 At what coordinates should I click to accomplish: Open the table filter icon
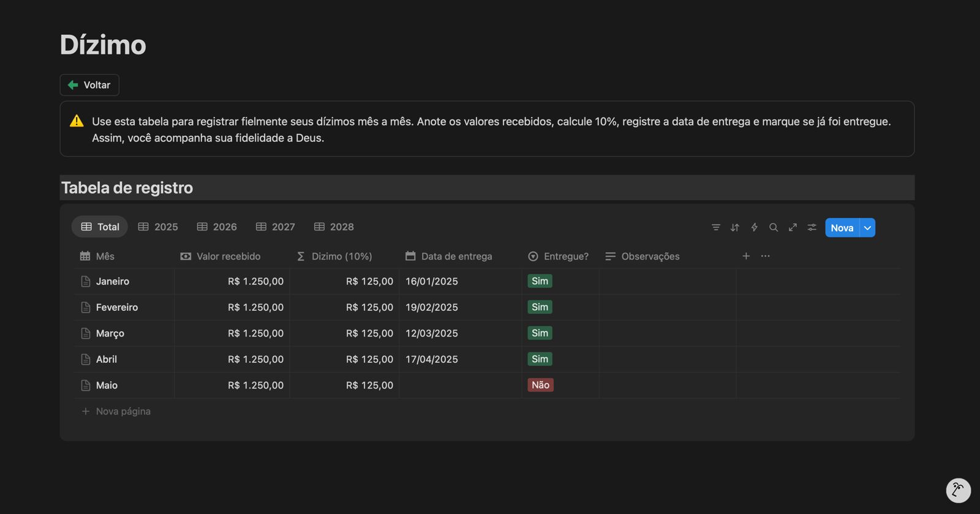click(715, 228)
